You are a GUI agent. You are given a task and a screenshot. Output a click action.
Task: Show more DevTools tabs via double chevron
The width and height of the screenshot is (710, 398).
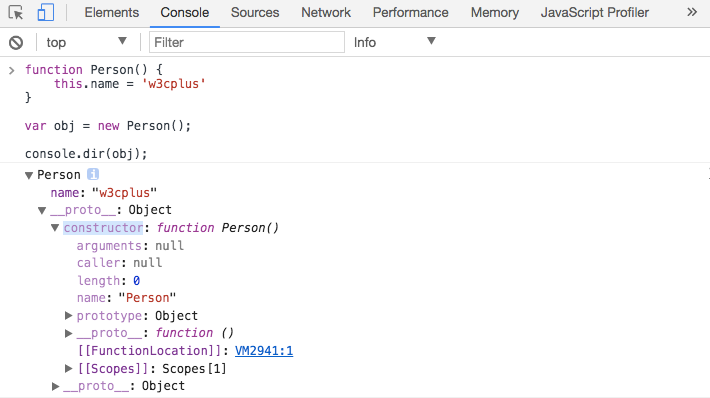pyautogui.click(x=692, y=12)
